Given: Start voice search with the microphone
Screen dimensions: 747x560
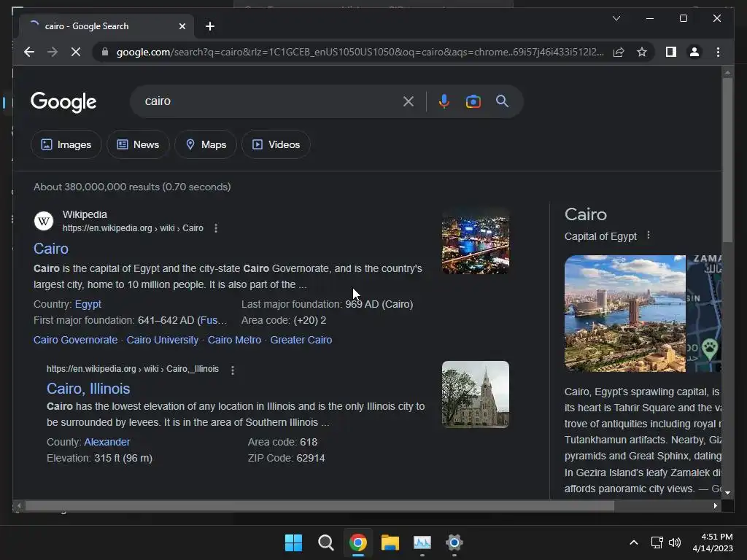Looking at the screenshot, I should (x=444, y=101).
